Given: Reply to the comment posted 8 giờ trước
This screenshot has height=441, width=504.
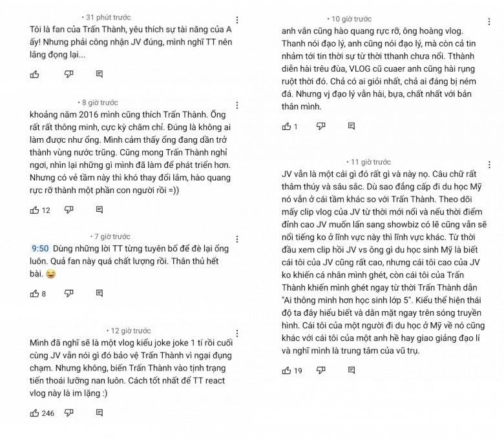Looking at the screenshot, I should pyautogui.click(x=99, y=210).
